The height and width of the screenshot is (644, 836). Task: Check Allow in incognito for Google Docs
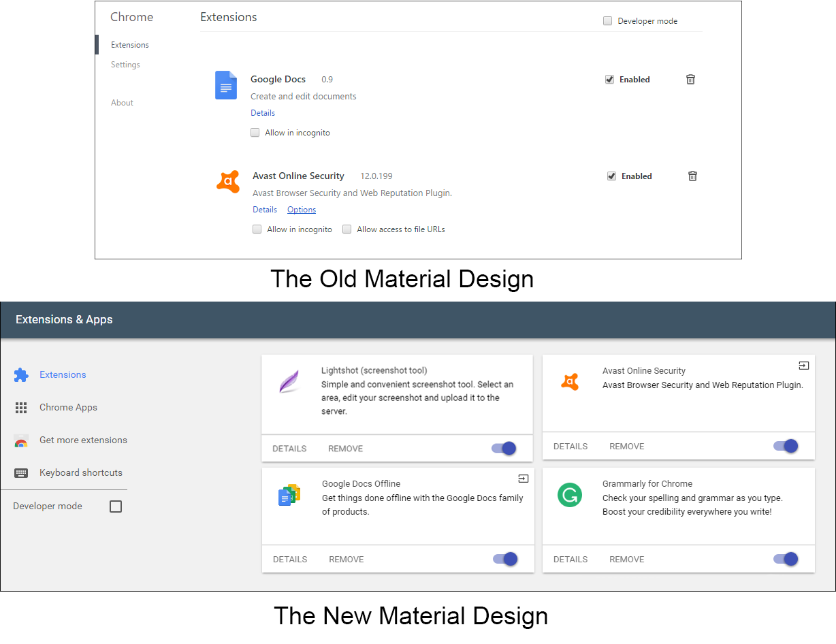point(255,133)
